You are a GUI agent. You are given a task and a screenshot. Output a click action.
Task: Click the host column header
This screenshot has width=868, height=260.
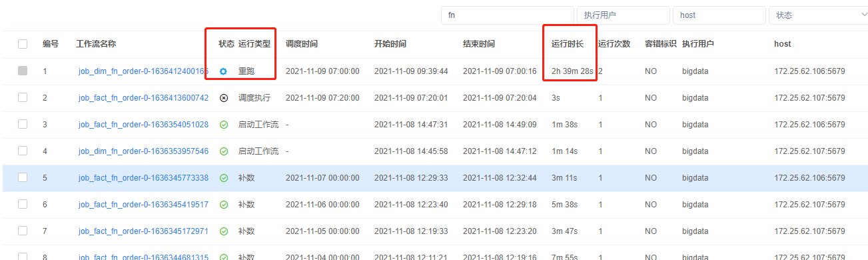(x=783, y=44)
